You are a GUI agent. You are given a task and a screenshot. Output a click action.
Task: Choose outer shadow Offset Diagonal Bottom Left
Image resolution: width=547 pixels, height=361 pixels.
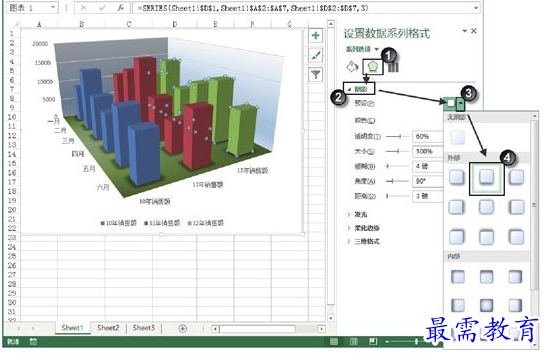[516, 177]
